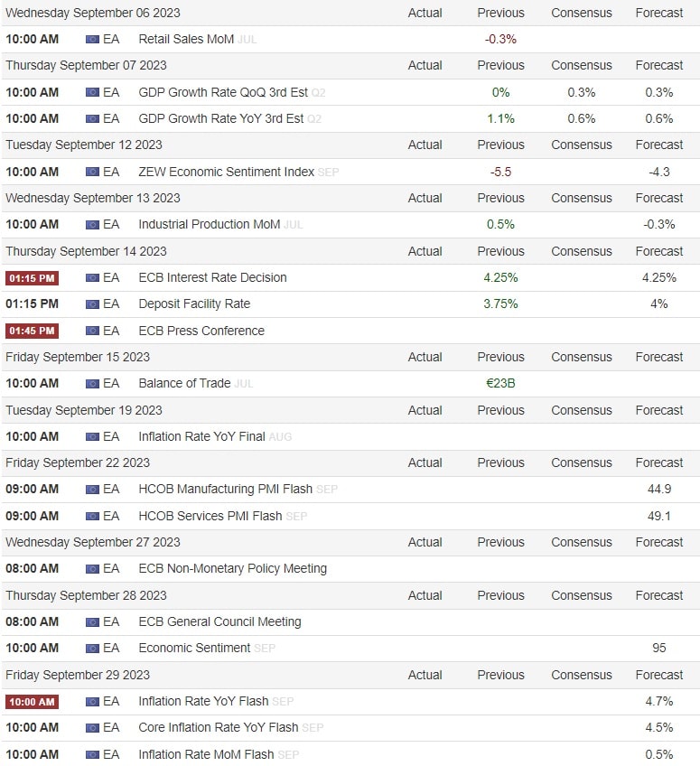
Task: Click the highlighted 01:15 PM time badge
Action: [x=33, y=278]
